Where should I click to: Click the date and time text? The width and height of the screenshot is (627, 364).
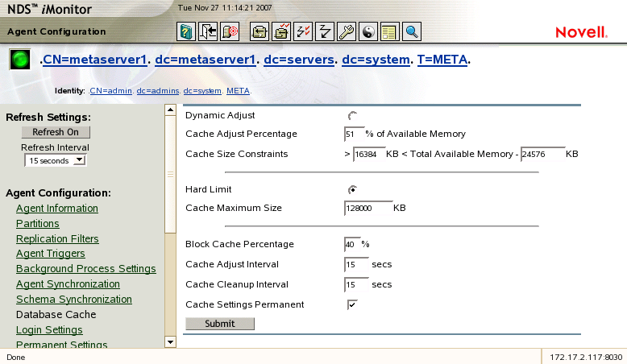coord(225,7)
